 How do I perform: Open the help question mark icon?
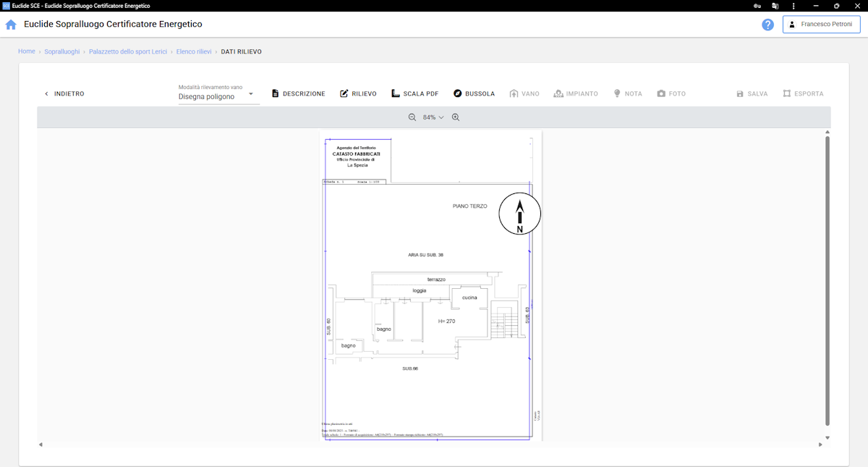click(x=767, y=25)
